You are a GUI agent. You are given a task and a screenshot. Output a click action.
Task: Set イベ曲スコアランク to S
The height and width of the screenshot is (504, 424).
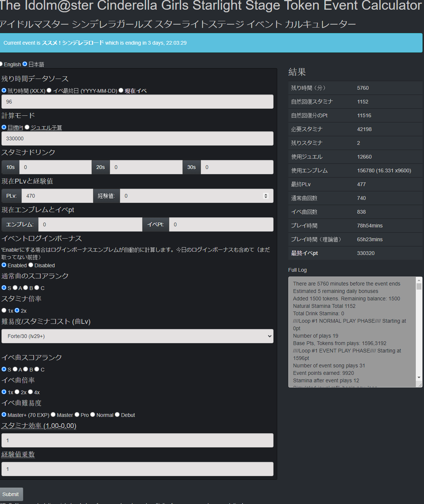(4, 369)
